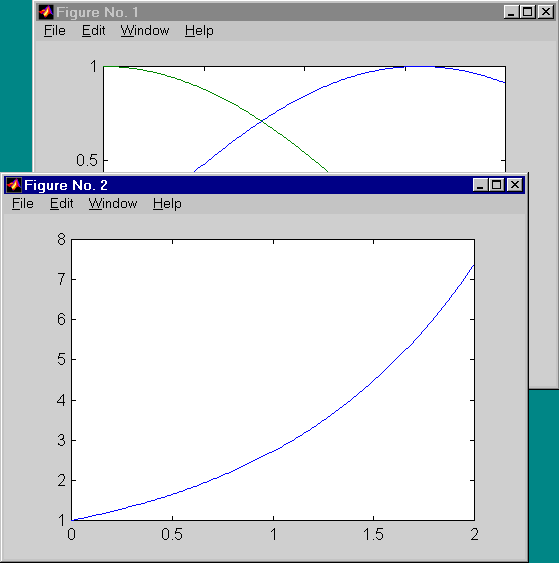Screen dimensions: 559x563
Task: Minimize the Figure No. 1 window
Action: (511, 12)
